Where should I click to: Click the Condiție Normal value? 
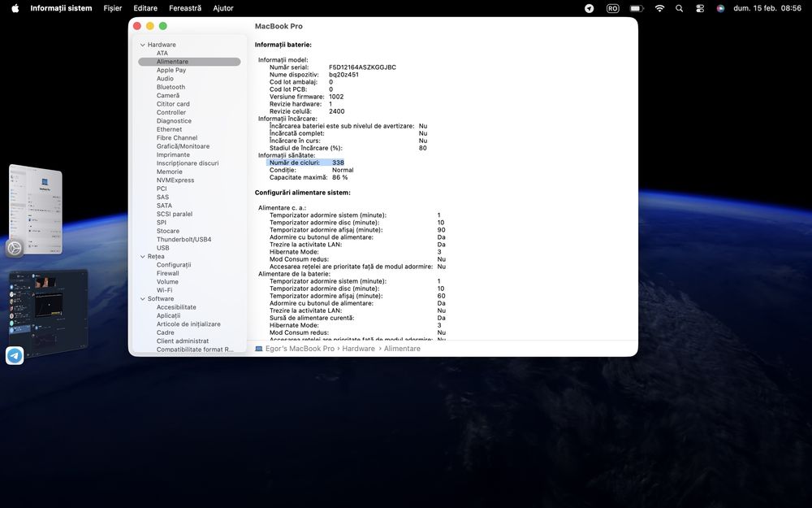[343, 170]
